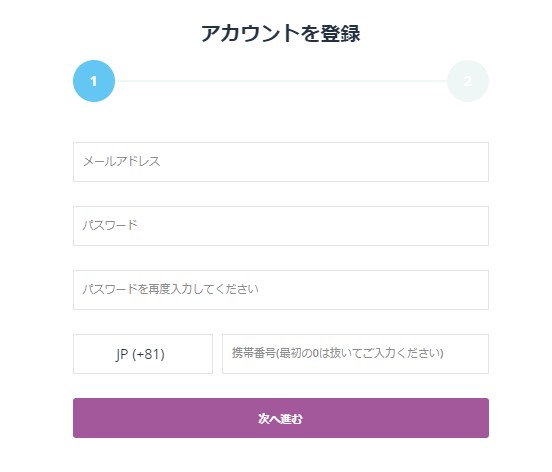Open the JP (+81) country code dropdown

[143, 354]
